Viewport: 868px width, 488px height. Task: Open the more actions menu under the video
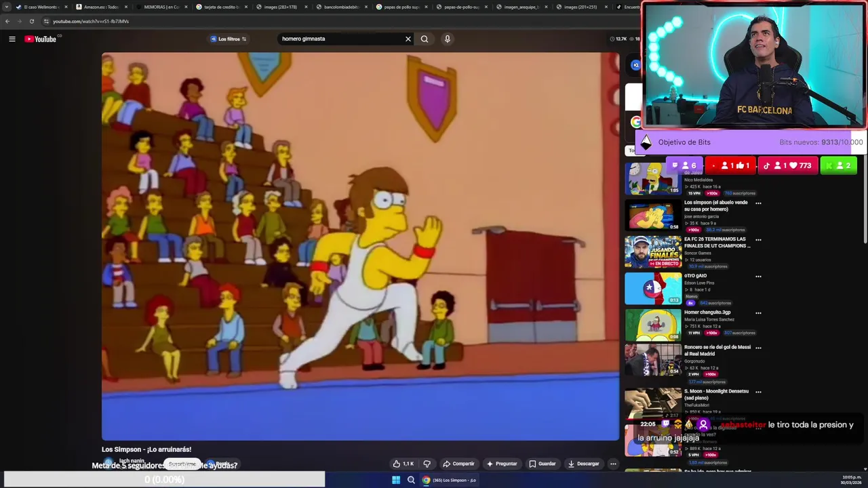613,464
